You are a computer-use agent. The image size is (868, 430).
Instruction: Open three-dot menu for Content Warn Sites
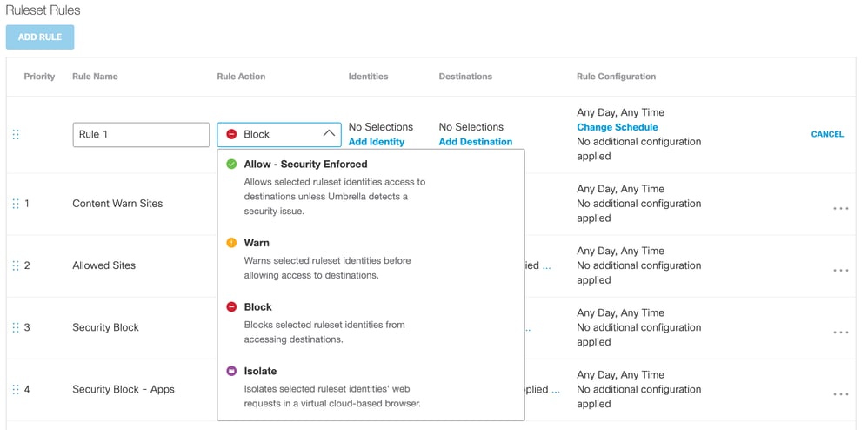(x=840, y=209)
